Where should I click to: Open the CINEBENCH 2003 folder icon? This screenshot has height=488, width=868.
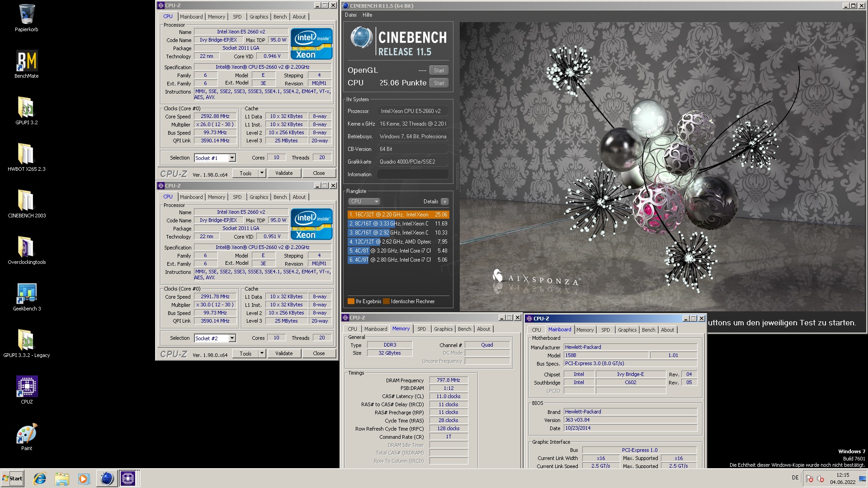click(x=27, y=204)
